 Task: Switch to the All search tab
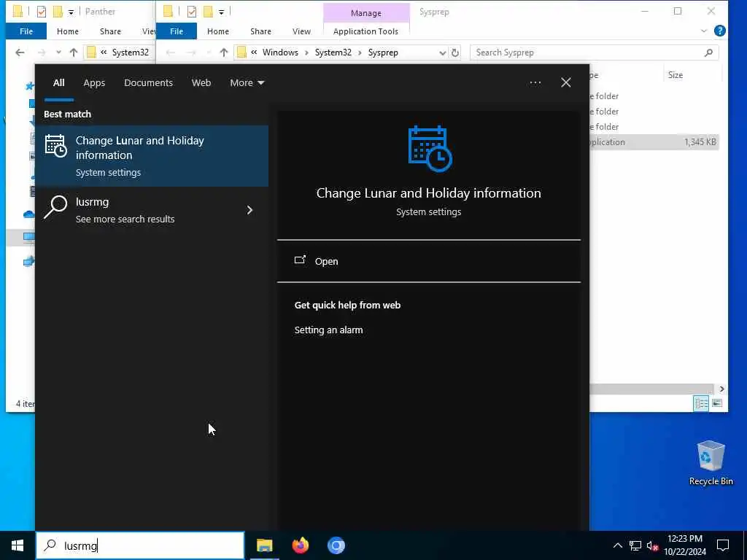58,83
